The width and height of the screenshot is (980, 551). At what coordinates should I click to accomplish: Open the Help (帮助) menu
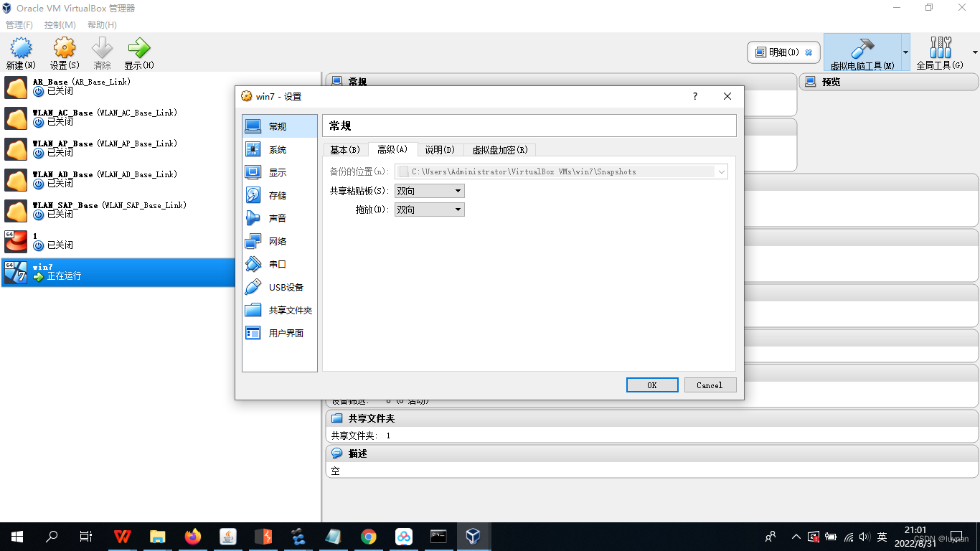tap(102, 24)
